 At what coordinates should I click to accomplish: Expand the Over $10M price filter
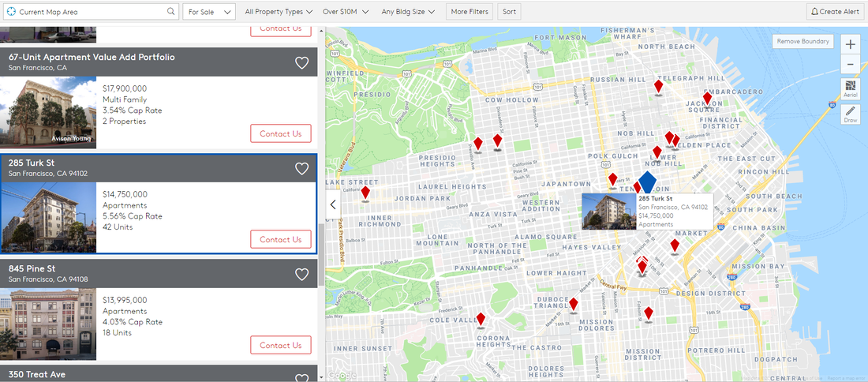point(346,12)
